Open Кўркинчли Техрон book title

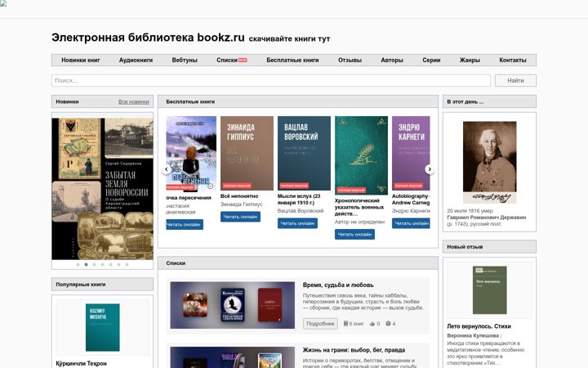tap(82, 363)
